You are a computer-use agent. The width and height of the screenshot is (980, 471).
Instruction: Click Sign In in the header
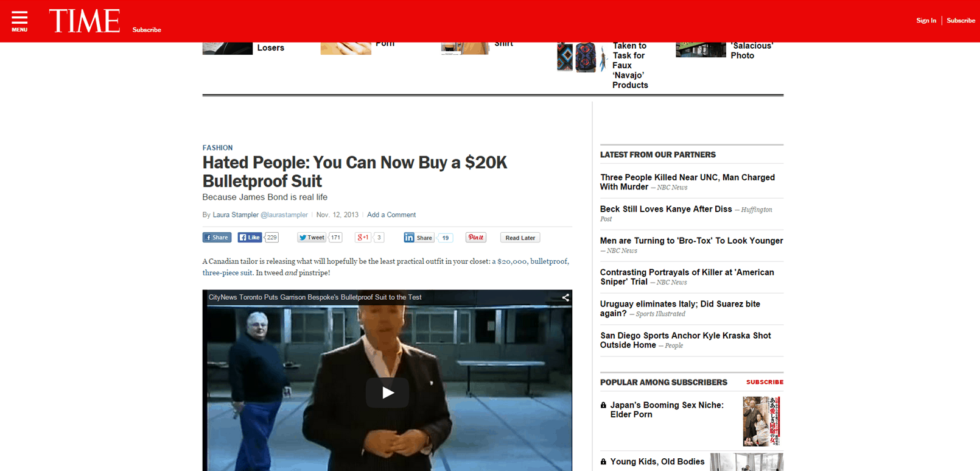926,21
